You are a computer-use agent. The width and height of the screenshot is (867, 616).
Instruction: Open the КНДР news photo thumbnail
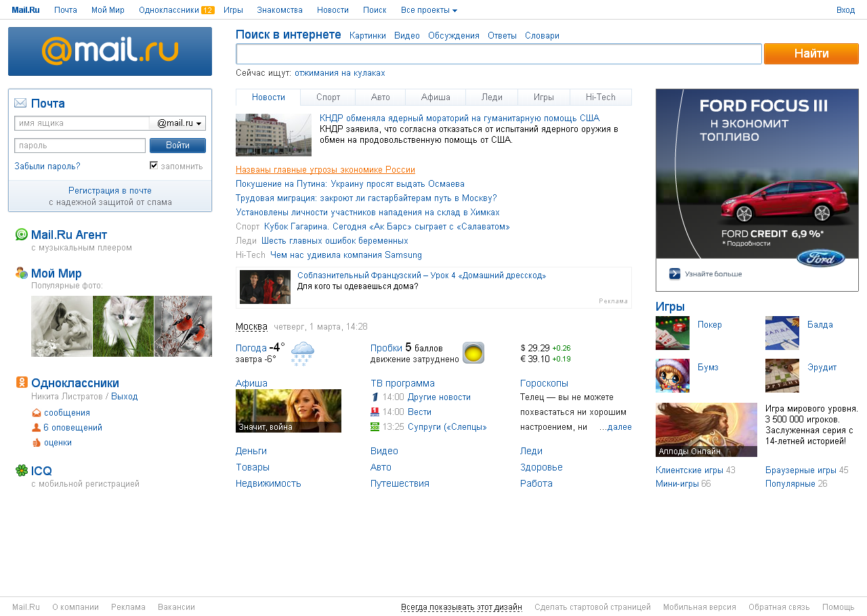(x=274, y=135)
